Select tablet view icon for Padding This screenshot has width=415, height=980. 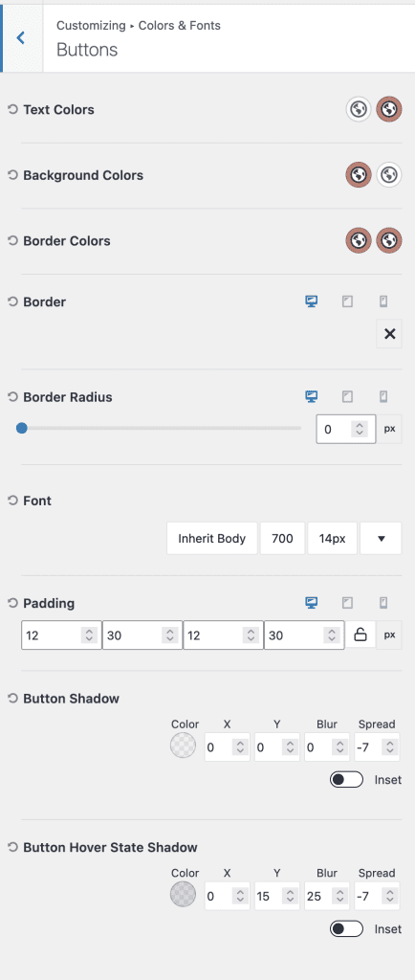[348, 603]
